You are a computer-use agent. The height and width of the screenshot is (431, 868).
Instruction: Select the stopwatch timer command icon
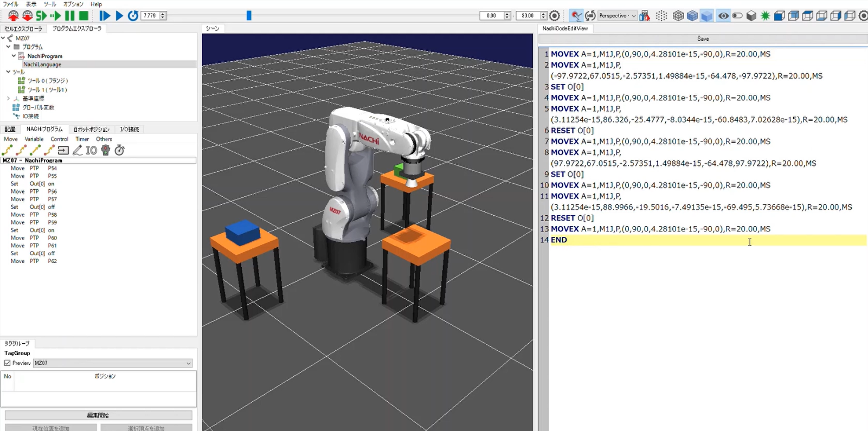coord(120,150)
